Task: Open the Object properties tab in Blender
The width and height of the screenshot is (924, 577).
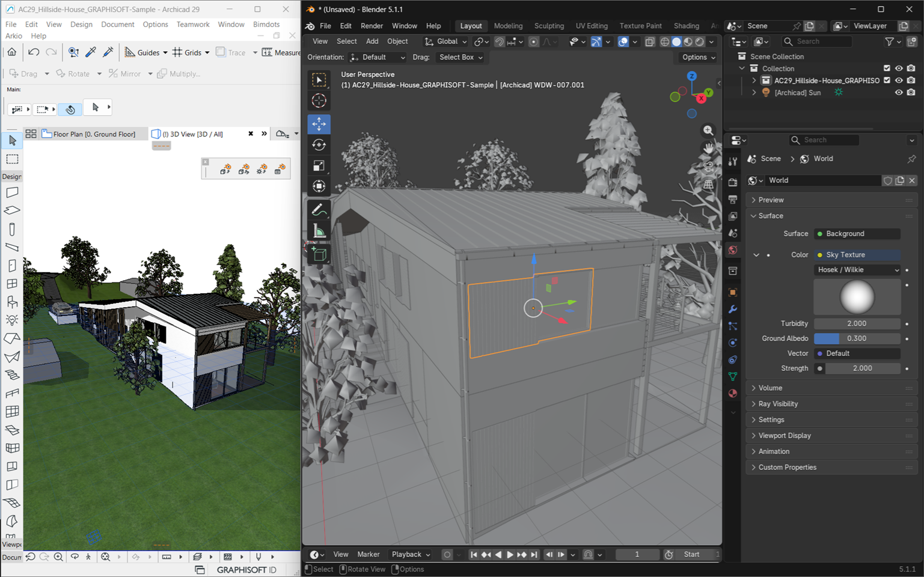Action: (x=733, y=292)
